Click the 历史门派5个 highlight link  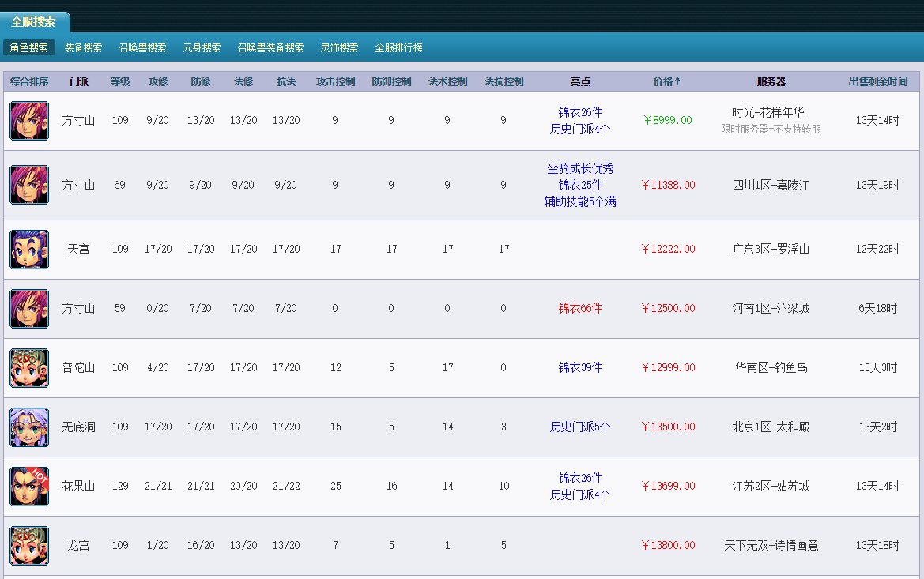(580, 427)
